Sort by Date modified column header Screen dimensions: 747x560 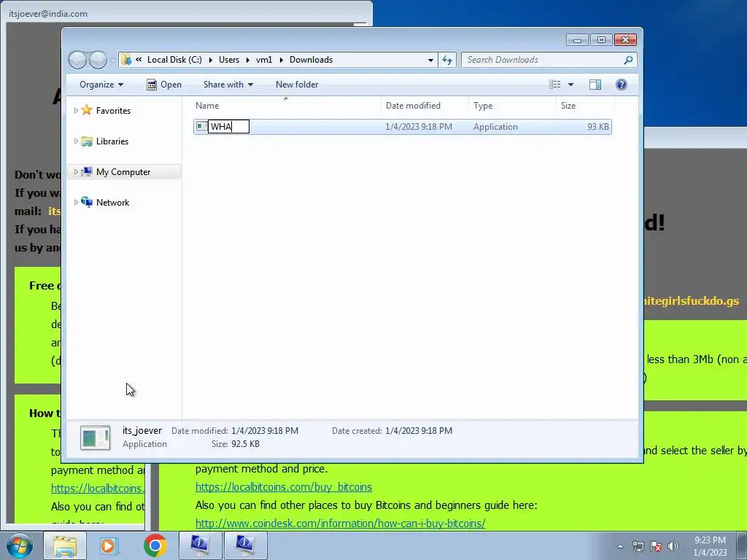(425, 106)
